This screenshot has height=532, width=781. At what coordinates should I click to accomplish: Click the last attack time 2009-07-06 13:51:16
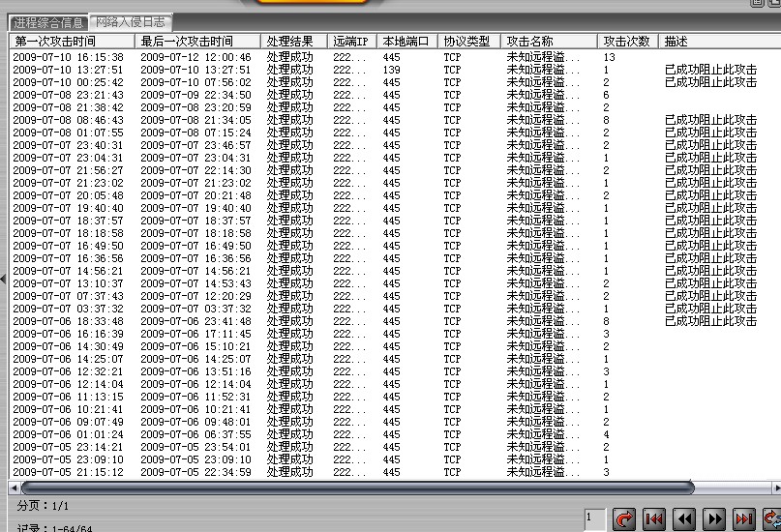pyautogui.click(x=195, y=371)
